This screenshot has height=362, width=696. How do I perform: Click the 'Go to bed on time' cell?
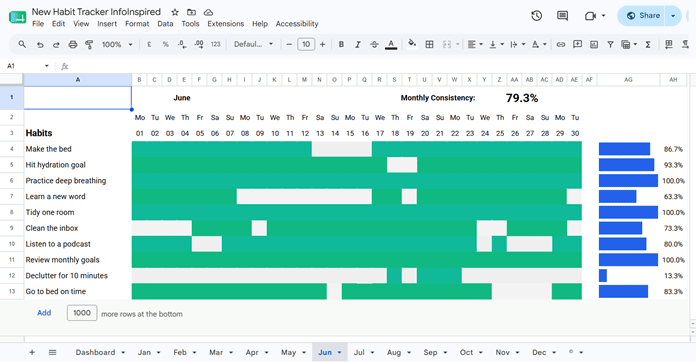coord(78,291)
